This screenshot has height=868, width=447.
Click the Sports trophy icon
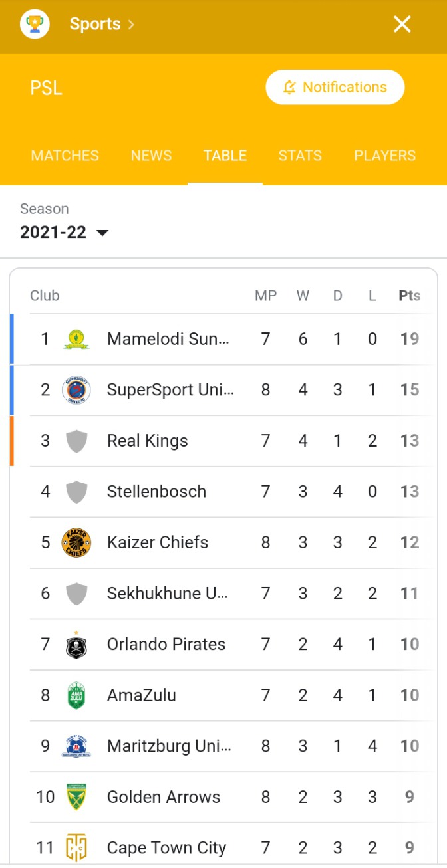point(35,25)
